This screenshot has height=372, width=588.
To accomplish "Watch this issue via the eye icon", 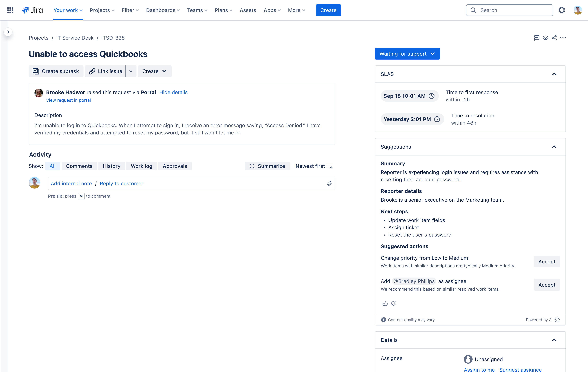I will (546, 38).
